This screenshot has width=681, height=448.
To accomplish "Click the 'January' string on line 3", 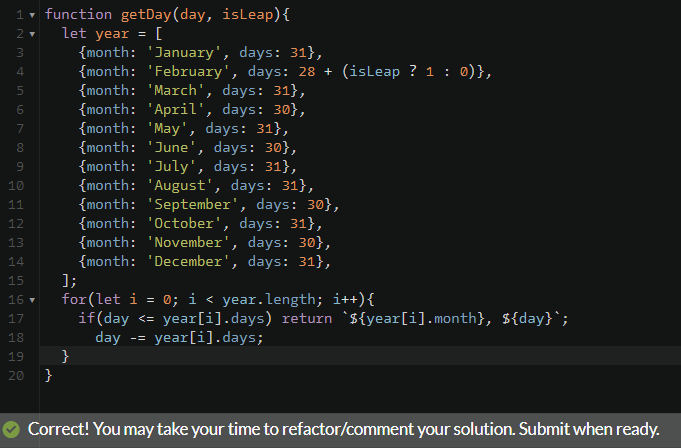I will click(x=184, y=53).
